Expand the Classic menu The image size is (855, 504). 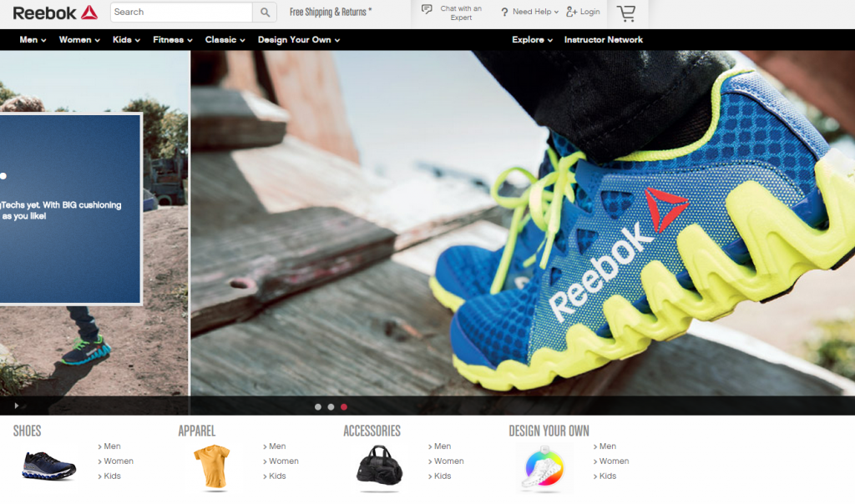click(x=225, y=40)
